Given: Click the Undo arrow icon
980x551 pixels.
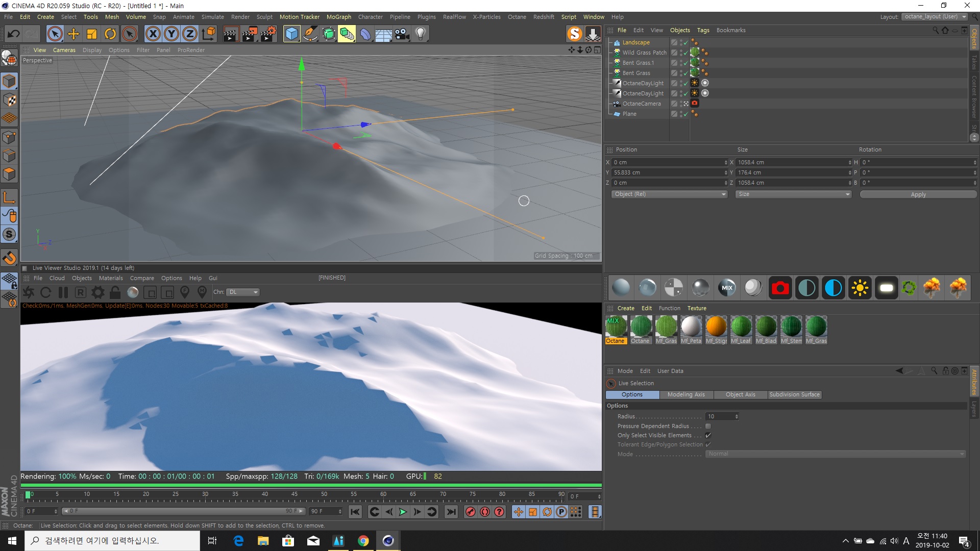Looking at the screenshot, I should (x=14, y=34).
